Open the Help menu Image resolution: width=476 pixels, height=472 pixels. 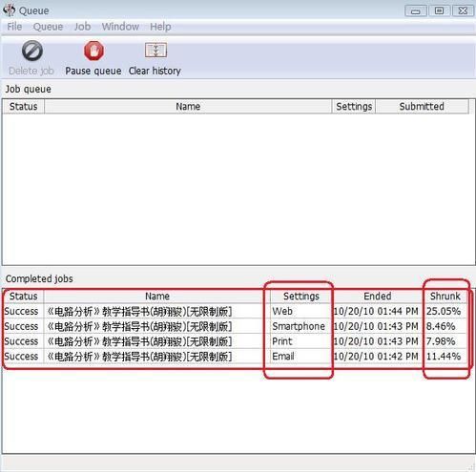point(160,27)
